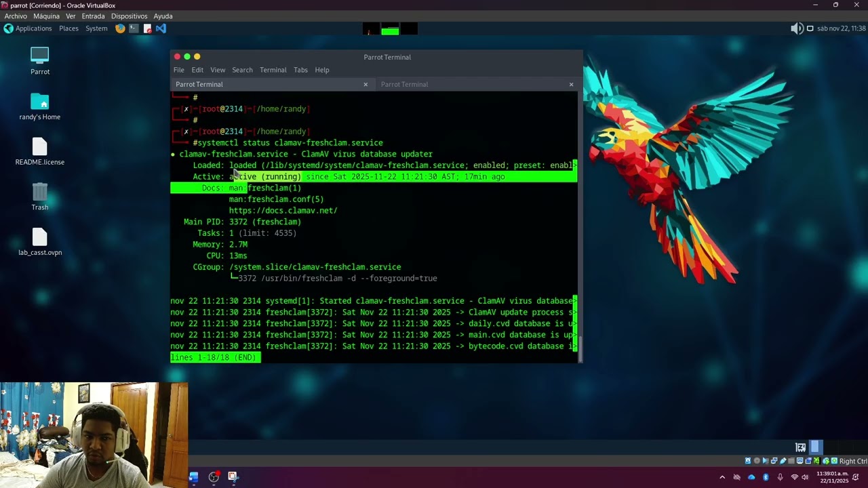Click the workspace switcher highlighted box
Image resolution: width=868 pixels, height=488 pixels.
click(x=816, y=447)
